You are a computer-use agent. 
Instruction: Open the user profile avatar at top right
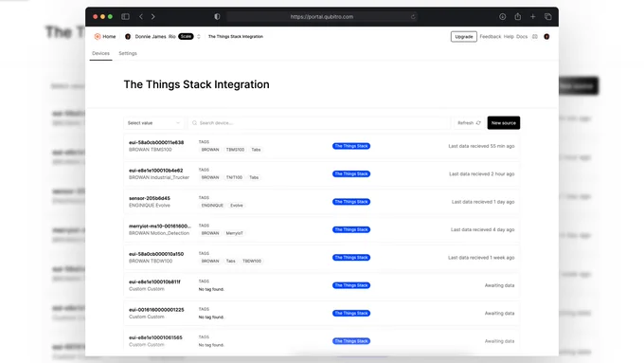tap(546, 37)
